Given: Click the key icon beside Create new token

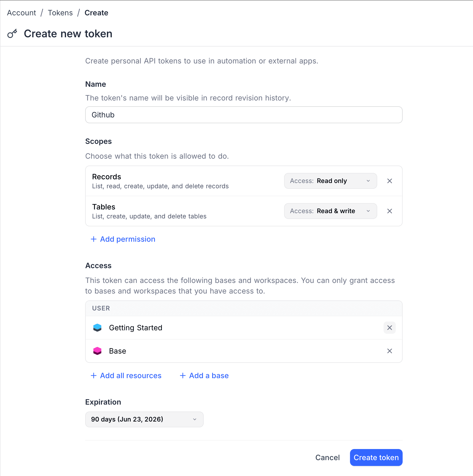Looking at the screenshot, I should pos(12,34).
